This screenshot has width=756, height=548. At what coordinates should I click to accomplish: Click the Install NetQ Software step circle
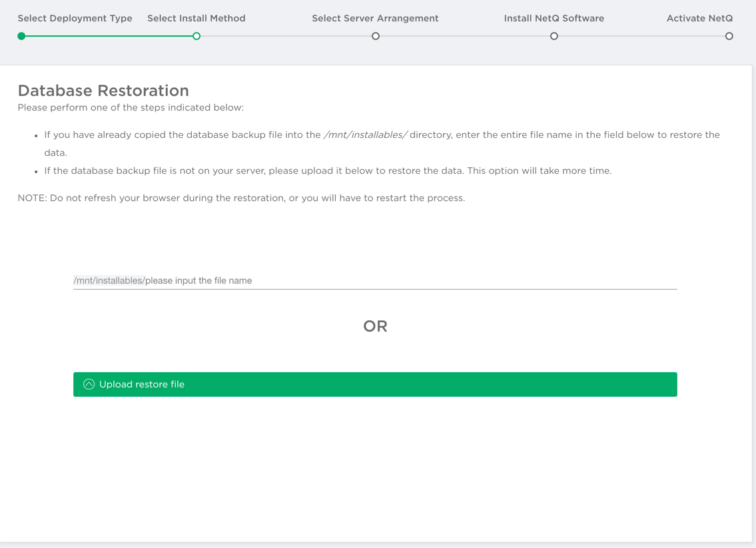tap(554, 36)
